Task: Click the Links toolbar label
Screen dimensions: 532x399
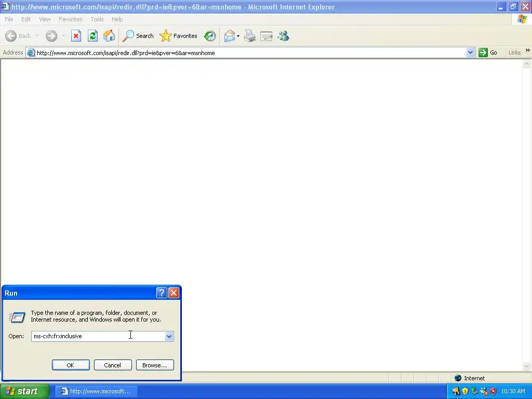Action: click(x=514, y=52)
